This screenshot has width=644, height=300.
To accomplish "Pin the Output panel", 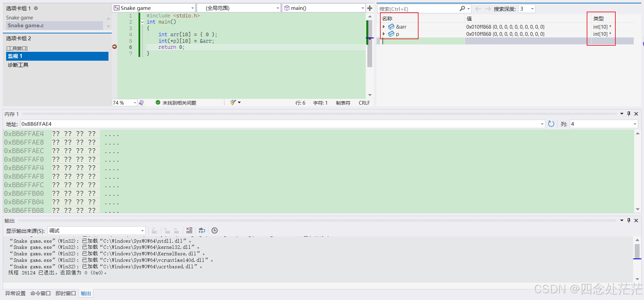I will tap(629, 221).
